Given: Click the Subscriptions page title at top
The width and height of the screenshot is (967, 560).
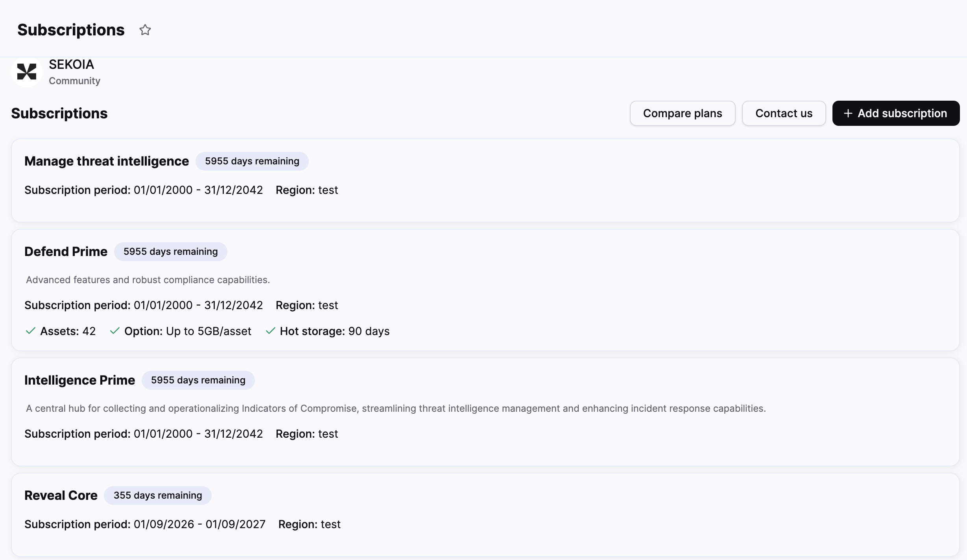Looking at the screenshot, I should click(71, 30).
